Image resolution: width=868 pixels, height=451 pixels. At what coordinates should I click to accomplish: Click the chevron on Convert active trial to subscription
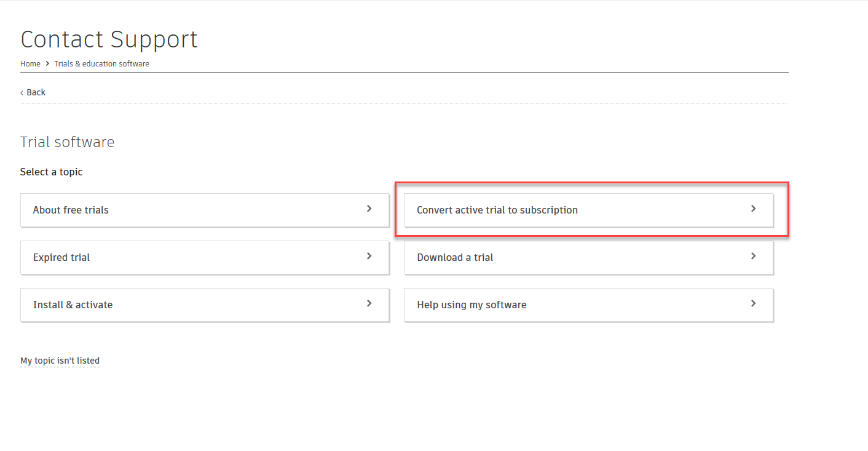(753, 209)
